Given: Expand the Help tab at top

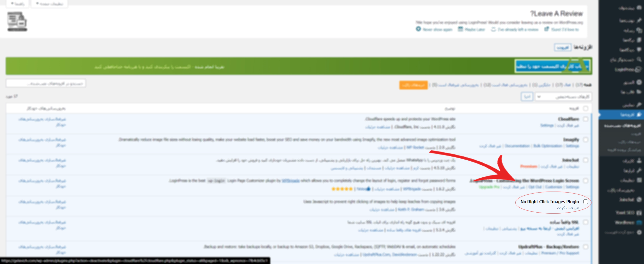Looking at the screenshot, I should pos(18,4).
